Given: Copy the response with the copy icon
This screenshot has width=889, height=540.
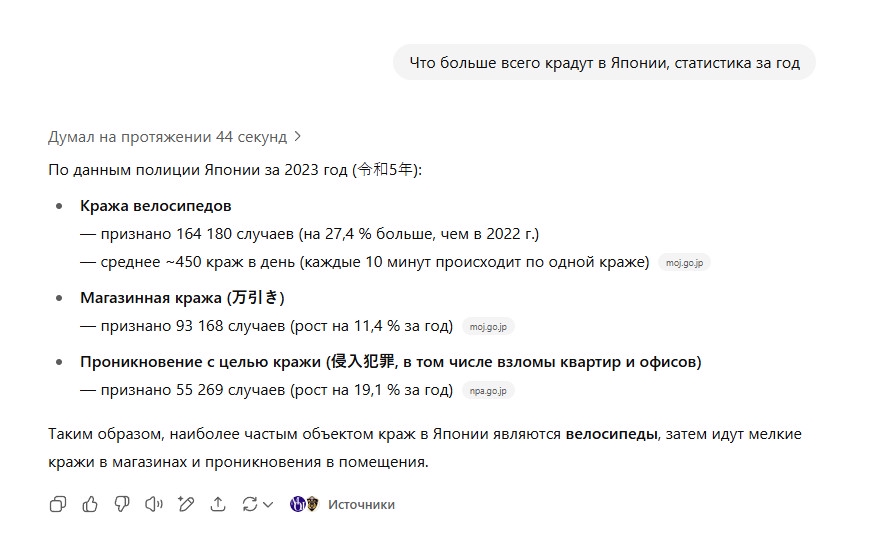Looking at the screenshot, I should (58, 504).
